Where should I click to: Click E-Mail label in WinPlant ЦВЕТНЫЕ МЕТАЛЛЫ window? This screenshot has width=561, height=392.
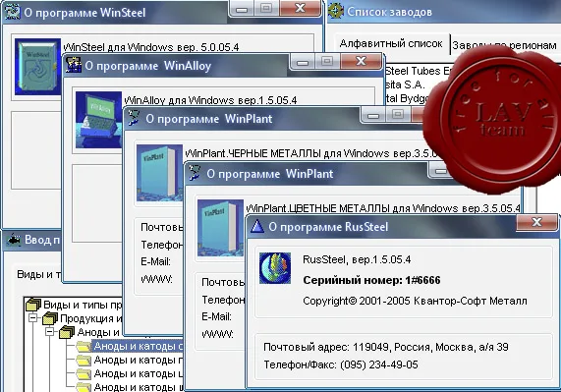coord(217,316)
